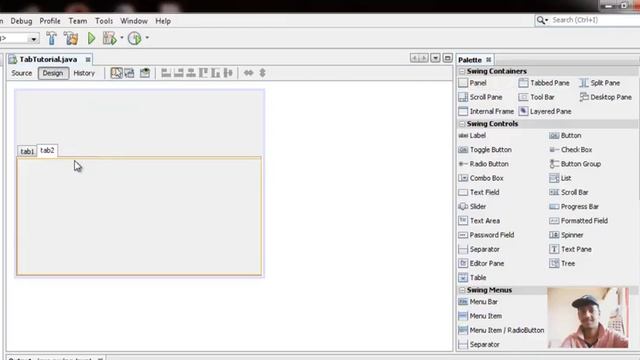
Task: Pick Radio Button from the palette
Action: pyautogui.click(x=484, y=164)
